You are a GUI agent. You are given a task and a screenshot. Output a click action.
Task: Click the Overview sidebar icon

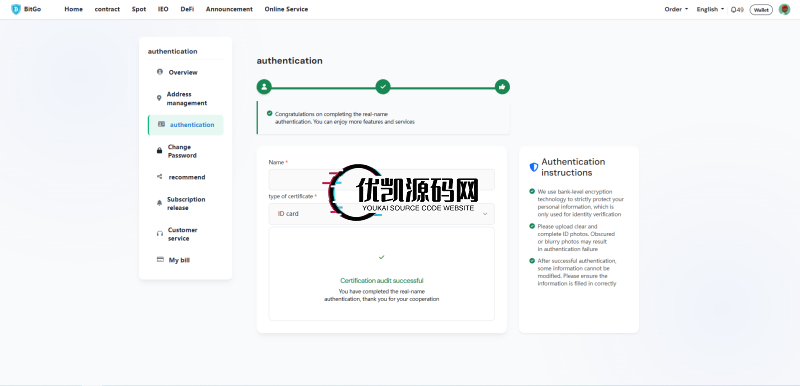[x=160, y=72]
